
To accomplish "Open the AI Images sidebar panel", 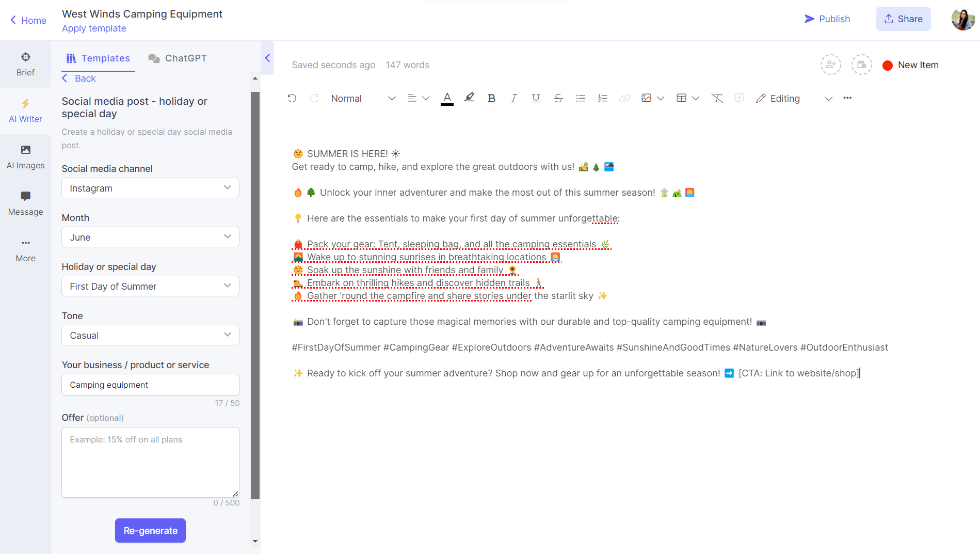I will pos(25,157).
